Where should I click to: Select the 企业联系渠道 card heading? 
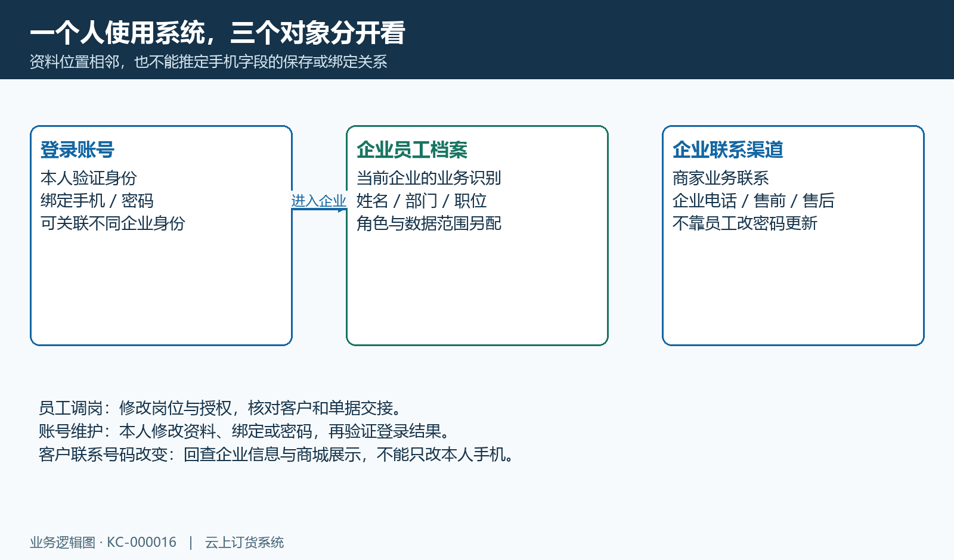tap(728, 150)
